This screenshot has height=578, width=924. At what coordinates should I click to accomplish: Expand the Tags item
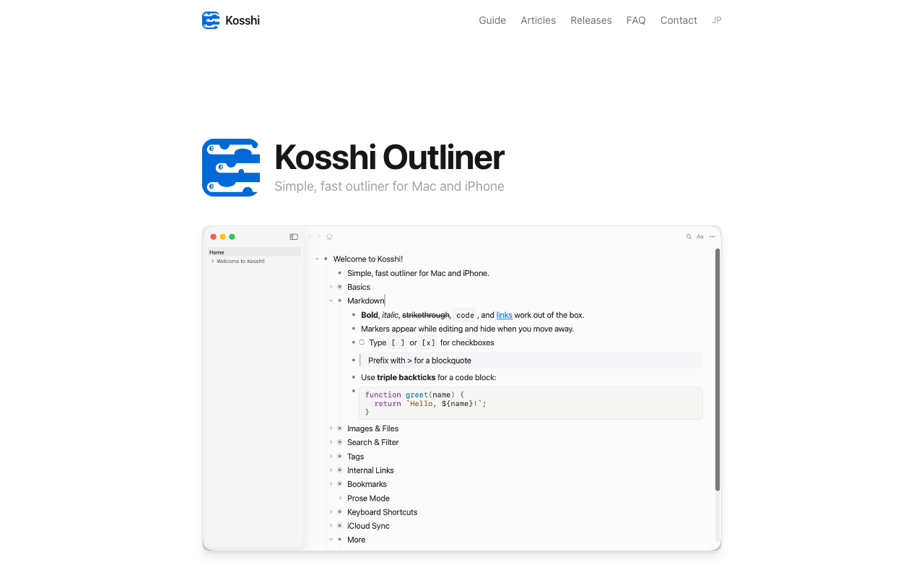coord(331,457)
